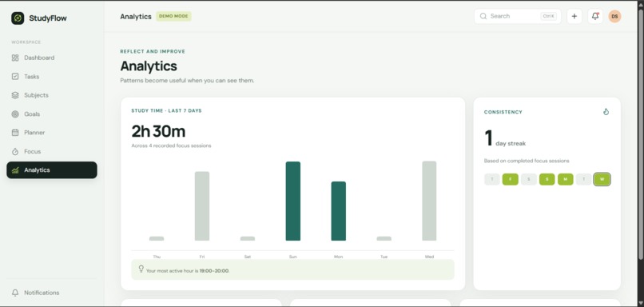Select the Thu bar in study chart
This screenshot has height=307, width=644.
click(157, 238)
